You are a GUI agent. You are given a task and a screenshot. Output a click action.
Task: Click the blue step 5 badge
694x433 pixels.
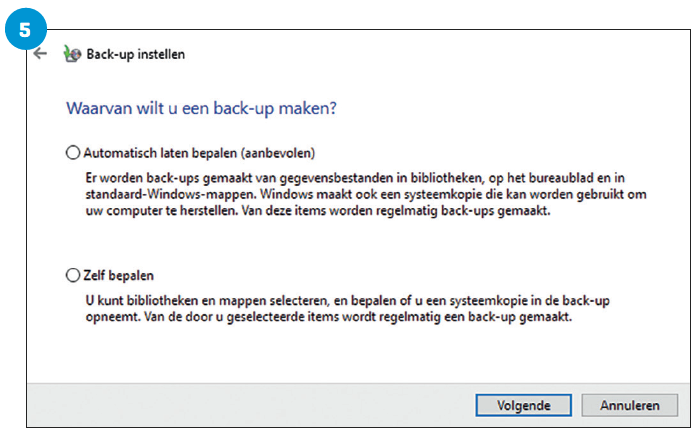[25, 29]
